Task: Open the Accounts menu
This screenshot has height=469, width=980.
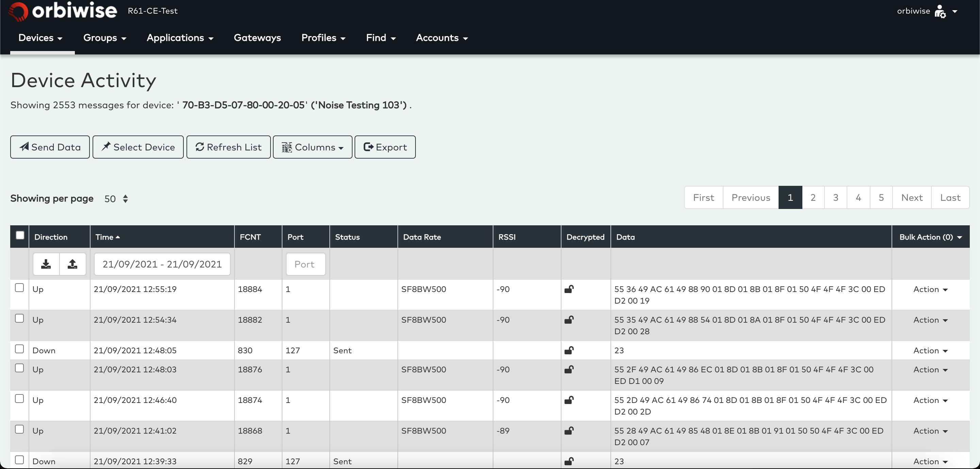Action: pos(442,38)
